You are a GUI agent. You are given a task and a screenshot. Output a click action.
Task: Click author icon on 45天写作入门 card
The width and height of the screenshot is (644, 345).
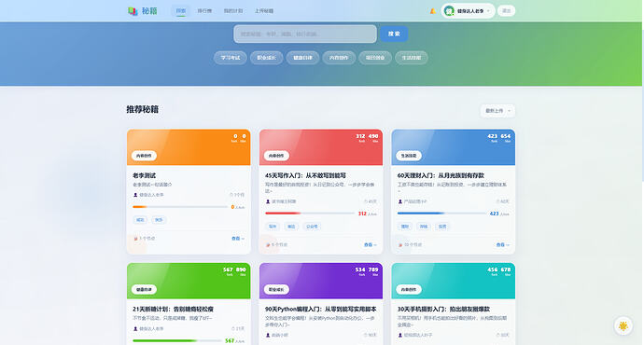click(x=268, y=201)
